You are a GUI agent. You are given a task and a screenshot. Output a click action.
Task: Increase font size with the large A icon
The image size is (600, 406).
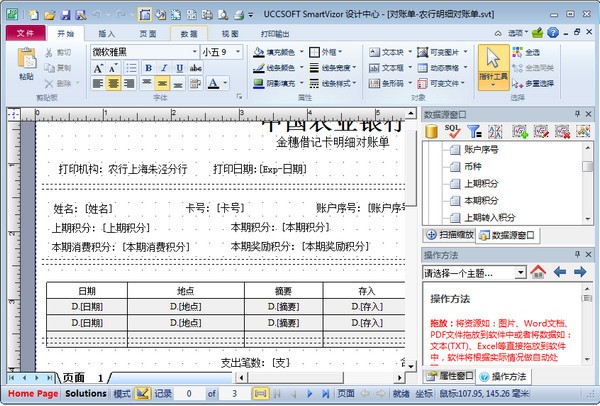98,68
